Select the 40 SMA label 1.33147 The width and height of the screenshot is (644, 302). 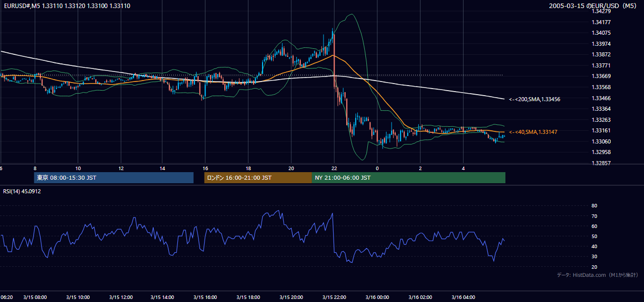533,132
